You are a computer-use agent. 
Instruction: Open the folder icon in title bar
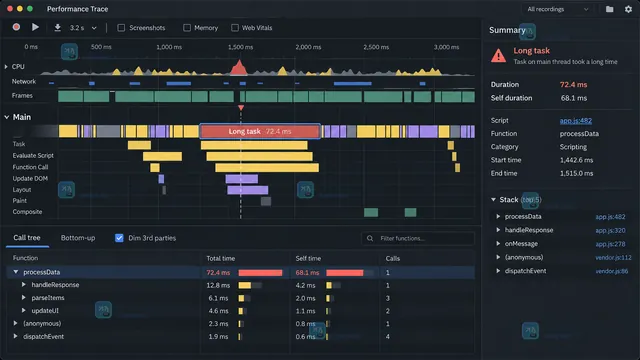click(x=609, y=9)
